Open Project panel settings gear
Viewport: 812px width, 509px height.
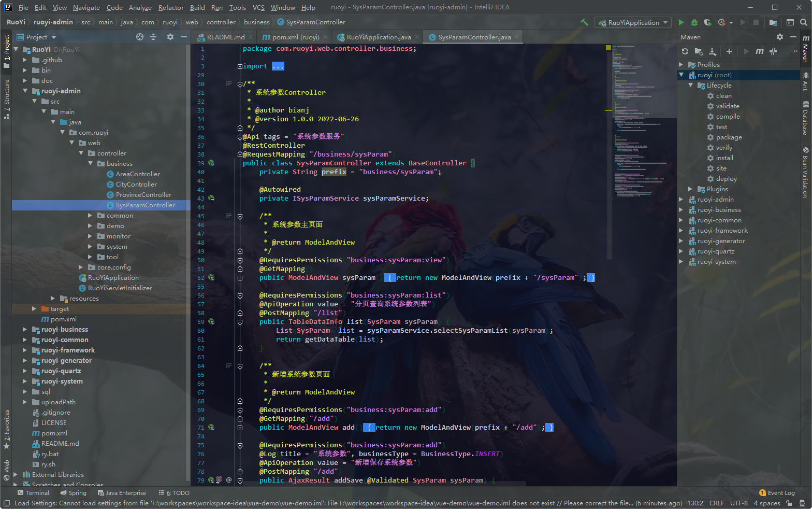tap(170, 37)
